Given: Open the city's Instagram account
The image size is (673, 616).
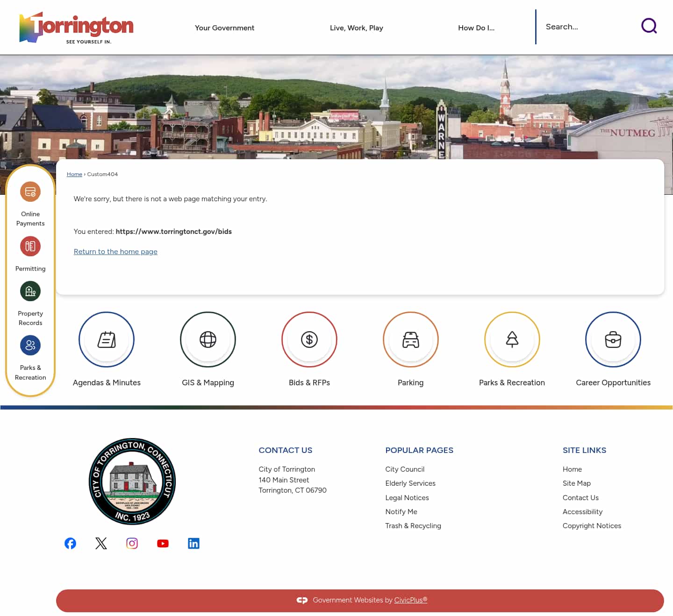Looking at the screenshot, I should click(x=132, y=543).
